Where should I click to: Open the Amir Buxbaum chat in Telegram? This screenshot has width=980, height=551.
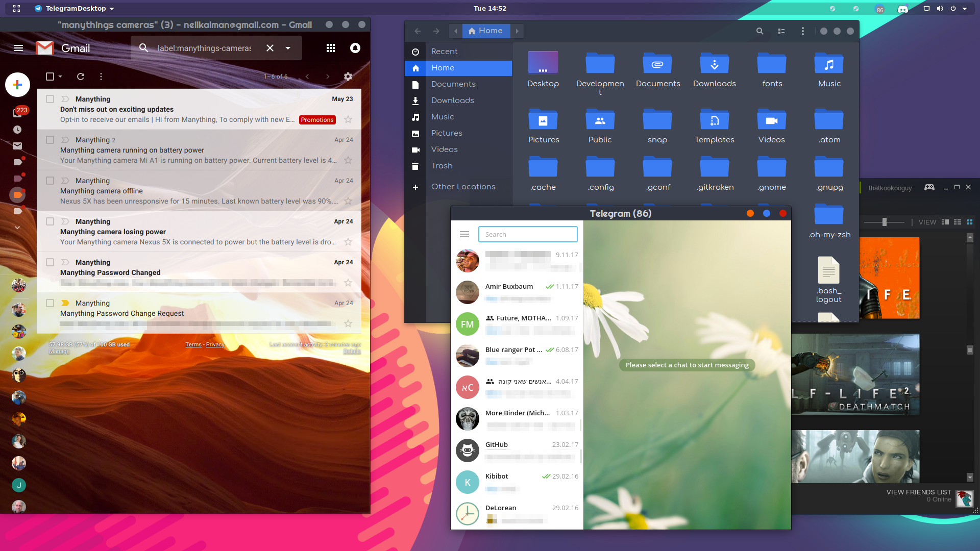pyautogui.click(x=517, y=292)
